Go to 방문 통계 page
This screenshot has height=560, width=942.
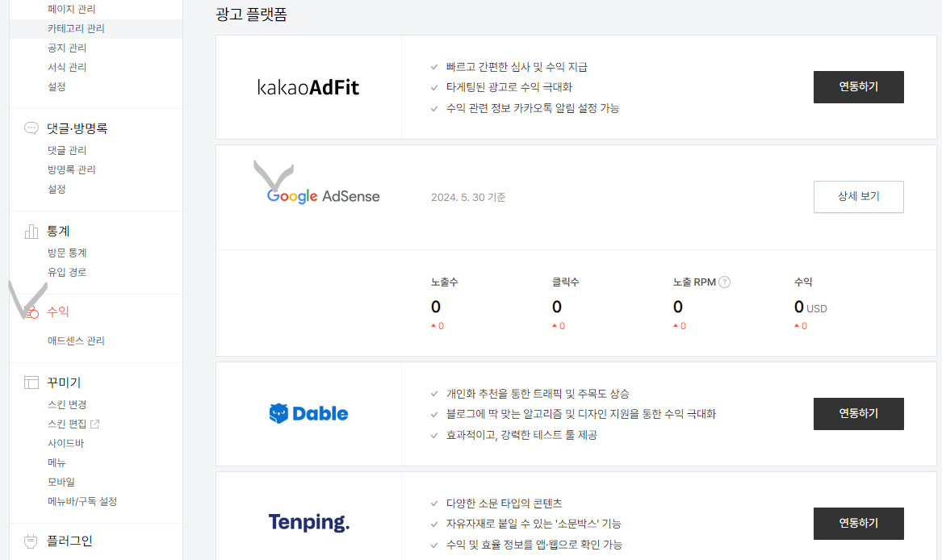click(67, 253)
